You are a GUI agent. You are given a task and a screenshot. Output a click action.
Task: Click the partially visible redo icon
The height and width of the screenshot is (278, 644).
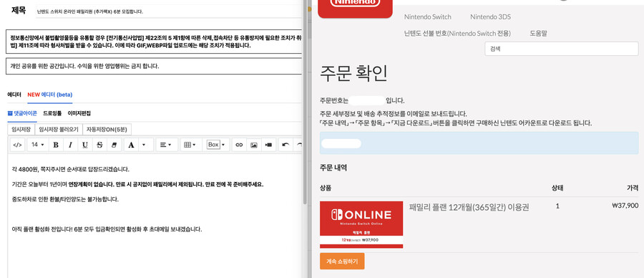[x=299, y=145]
